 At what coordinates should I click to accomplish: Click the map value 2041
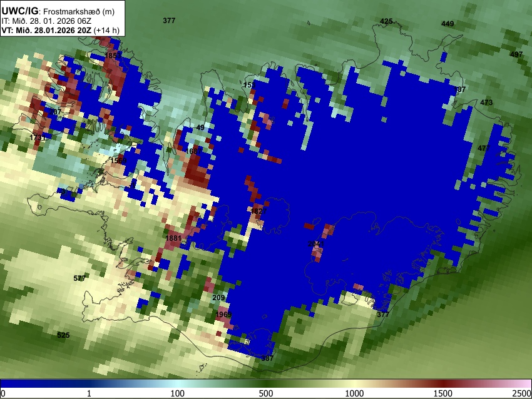316,244
